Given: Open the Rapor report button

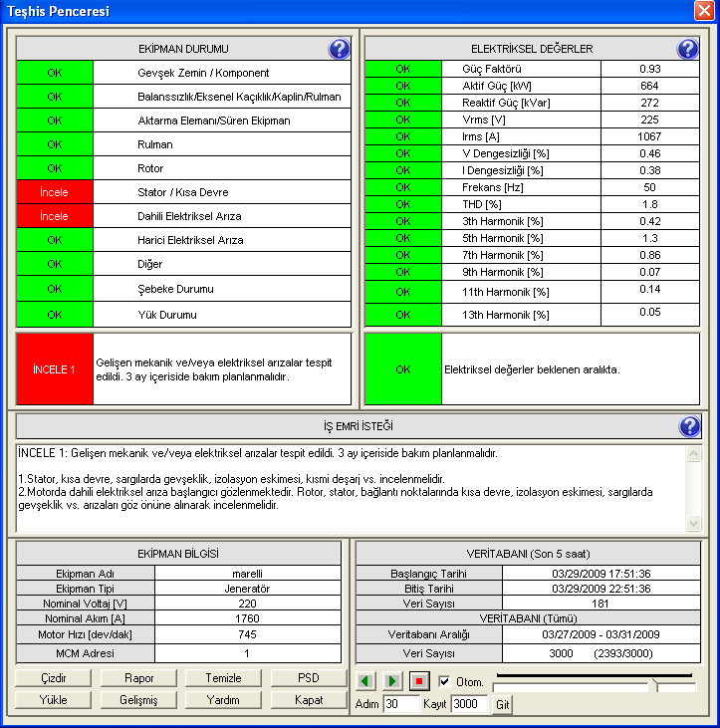Looking at the screenshot, I should pos(138,678).
